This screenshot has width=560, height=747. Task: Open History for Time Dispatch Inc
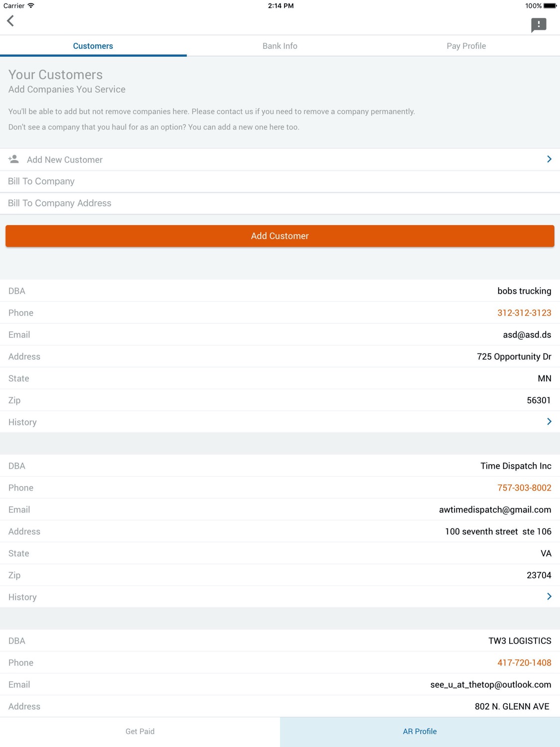[280, 597]
